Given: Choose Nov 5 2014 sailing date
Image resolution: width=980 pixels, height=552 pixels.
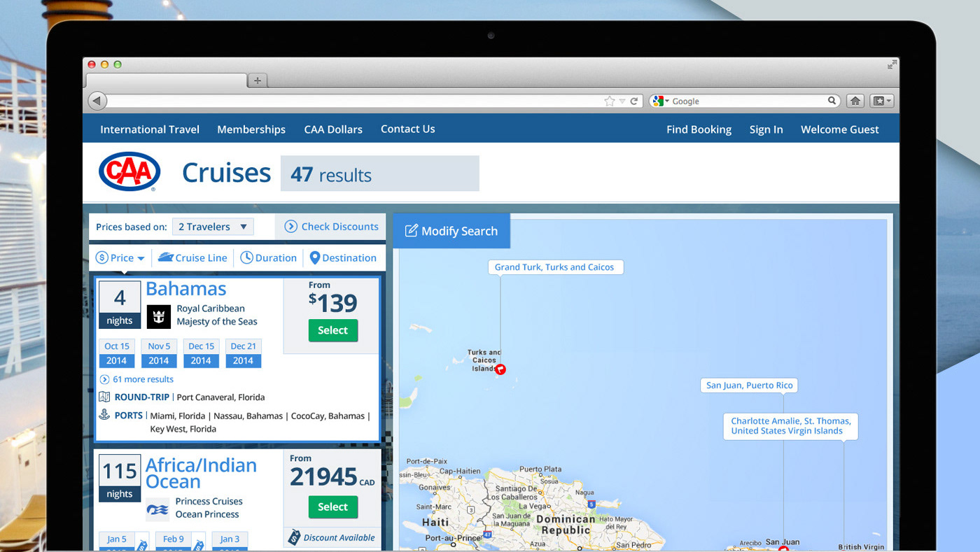Looking at the screenshot, I should pyautogui.click(x=159, y=353).
